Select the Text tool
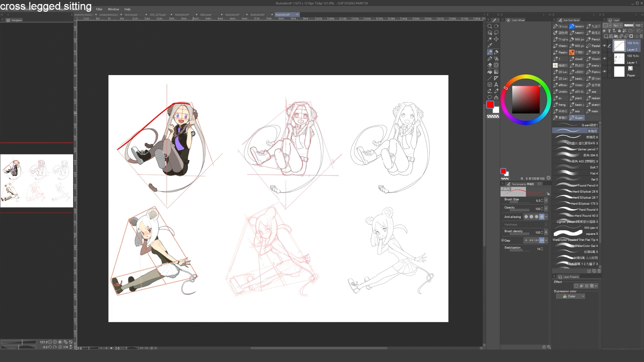This screenshot has width=644, height=362. pos(496,85)
